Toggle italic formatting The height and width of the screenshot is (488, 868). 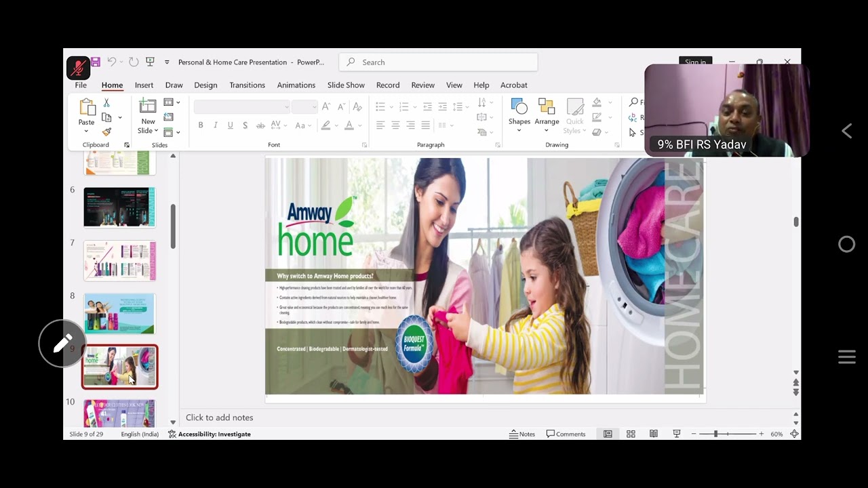(x=216, y=125)
